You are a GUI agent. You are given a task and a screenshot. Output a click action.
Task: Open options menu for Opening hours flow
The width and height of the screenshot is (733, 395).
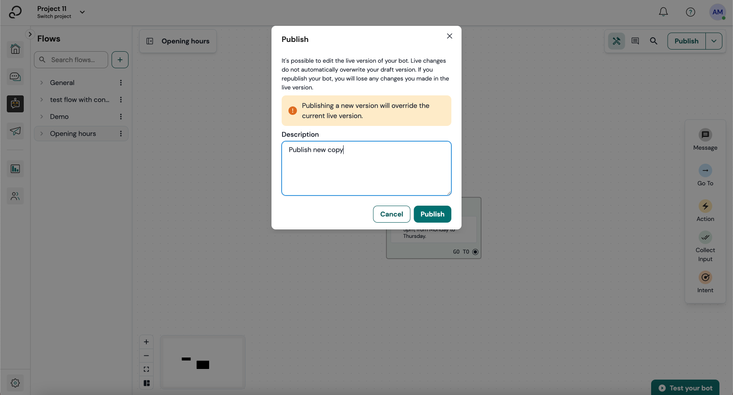click(121, 134)
